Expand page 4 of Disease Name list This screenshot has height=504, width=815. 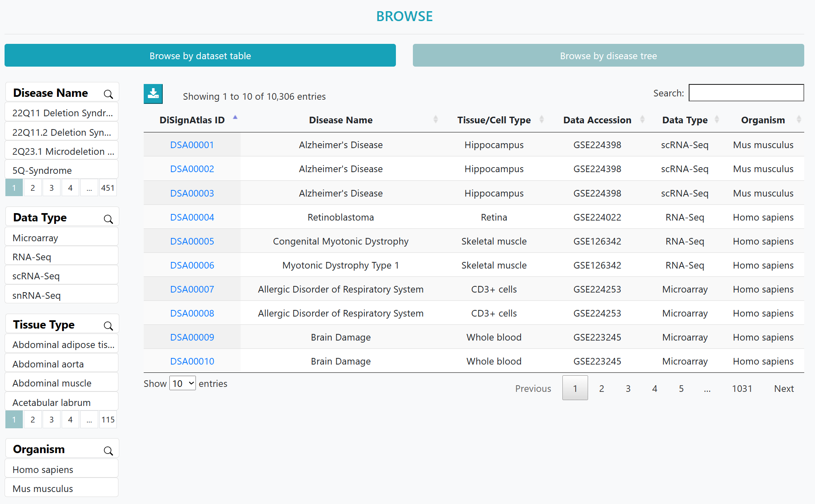coord(69,187)
